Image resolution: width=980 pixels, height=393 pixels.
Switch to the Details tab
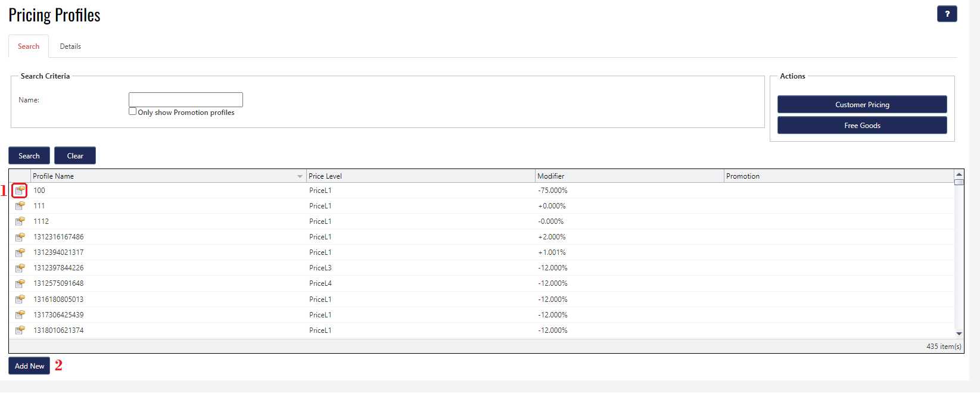(x=70, y=46)
